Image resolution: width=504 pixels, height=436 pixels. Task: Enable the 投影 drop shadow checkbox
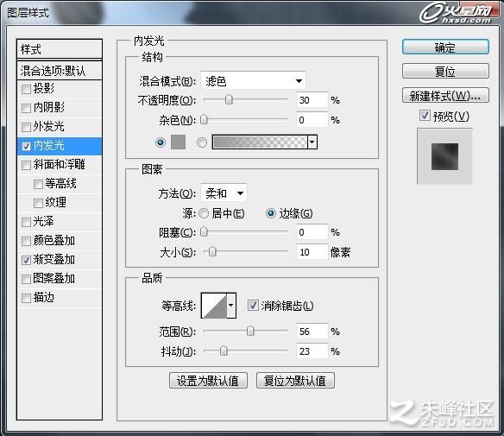coord(26,89)
